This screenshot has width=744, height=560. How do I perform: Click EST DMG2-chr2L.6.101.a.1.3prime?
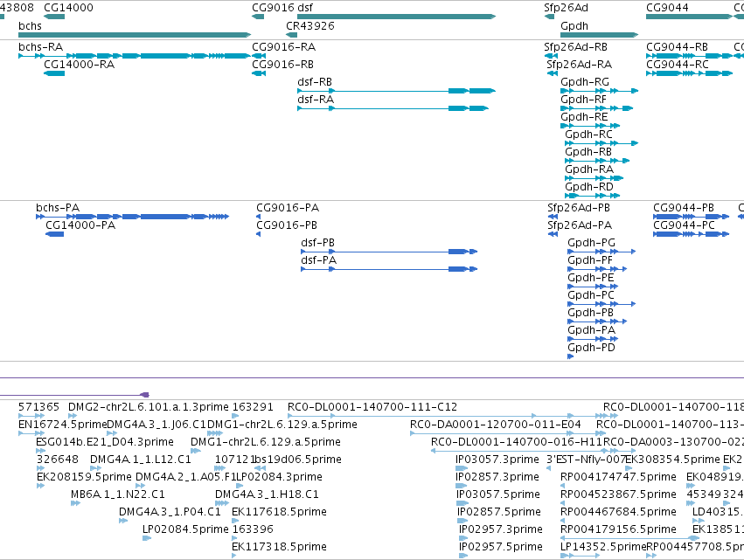coord(73,416)
